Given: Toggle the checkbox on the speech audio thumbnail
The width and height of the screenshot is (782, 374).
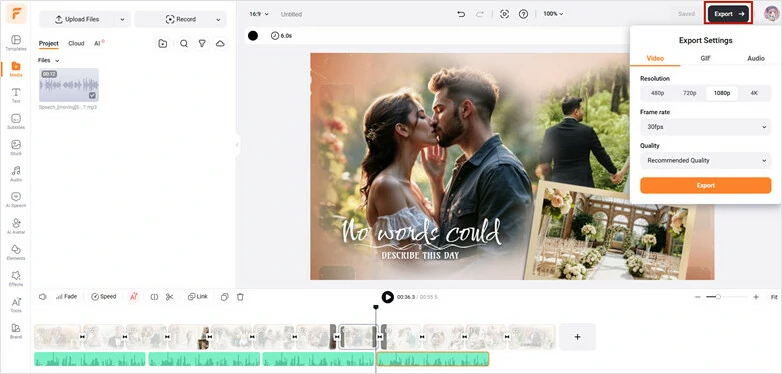Looking at the screenshot, I should coord(92,95).
